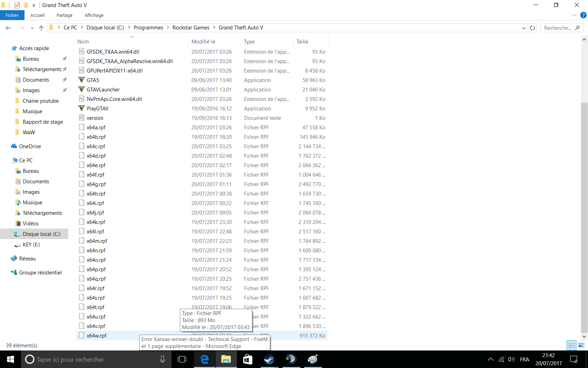Sort files by Modifié le column

tap(215, 41)
